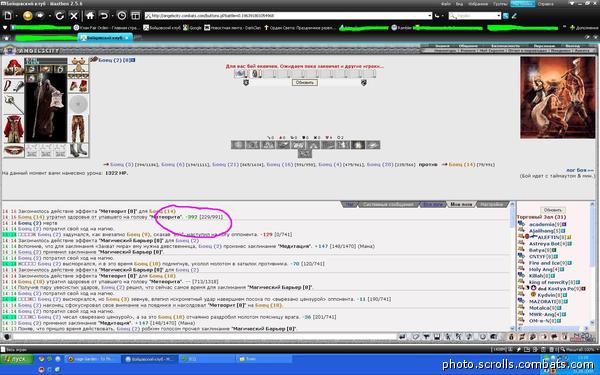Click the battle scene picture thumbnail

pyautogui.click(x=558, y=98)
